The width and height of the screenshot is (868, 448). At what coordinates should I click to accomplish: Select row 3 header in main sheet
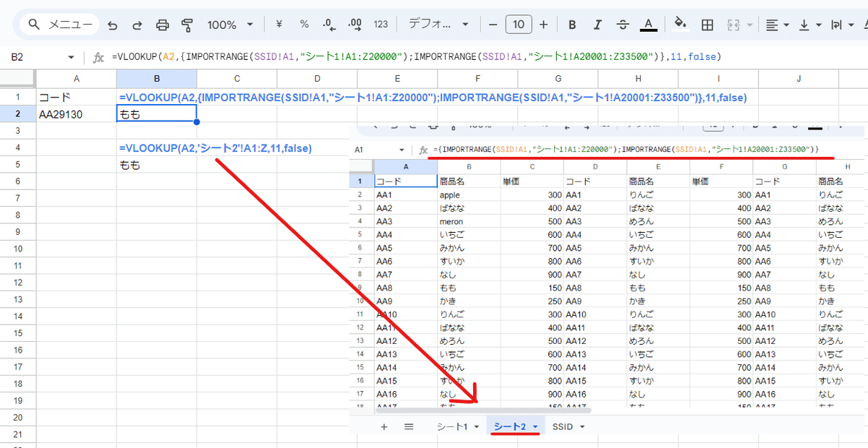(x=17, y=131)
